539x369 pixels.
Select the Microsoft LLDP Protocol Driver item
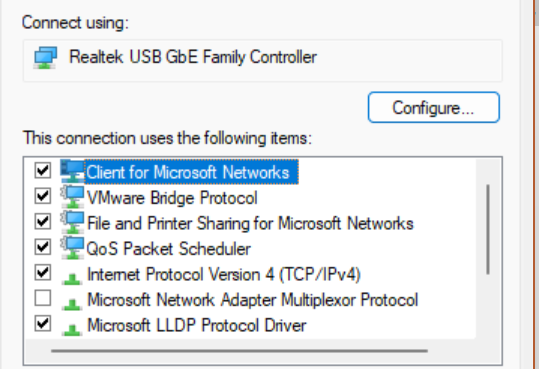point(197,325)
